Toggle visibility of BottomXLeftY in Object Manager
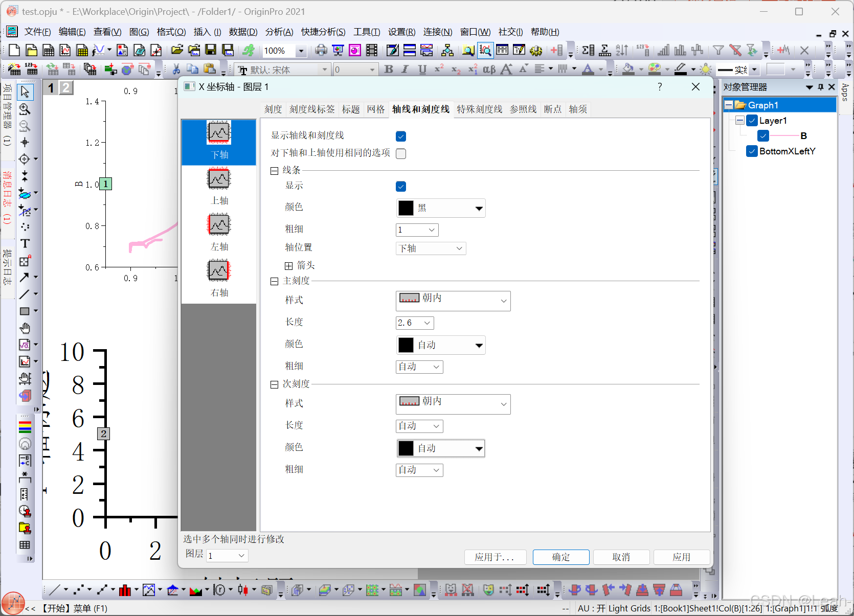 752,151
